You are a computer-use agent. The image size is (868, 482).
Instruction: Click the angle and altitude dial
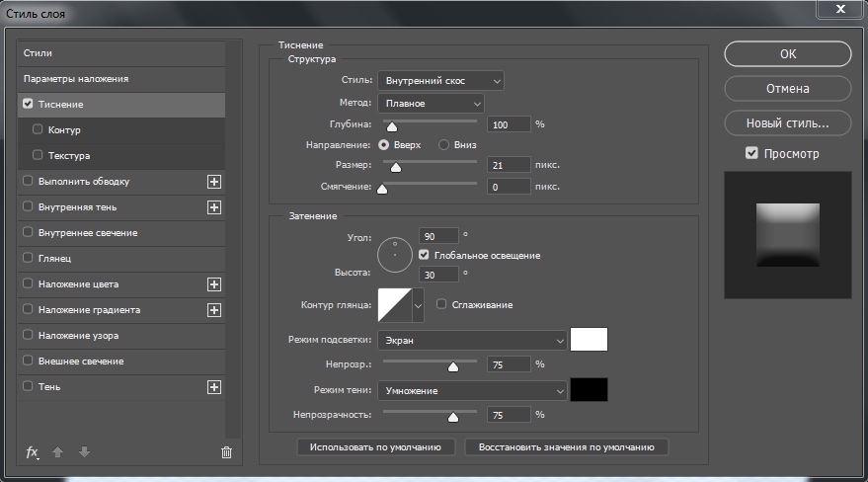click(395, 255)
